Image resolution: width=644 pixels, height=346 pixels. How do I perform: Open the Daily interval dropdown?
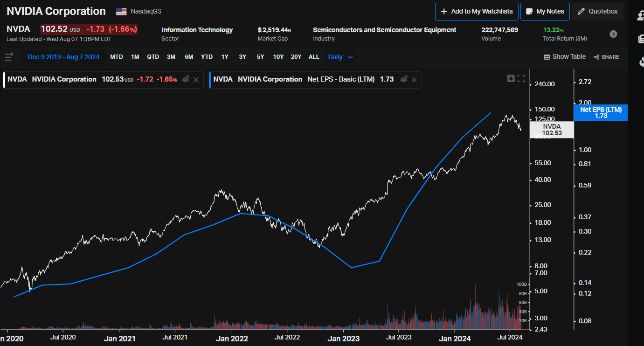pos(340,57)
